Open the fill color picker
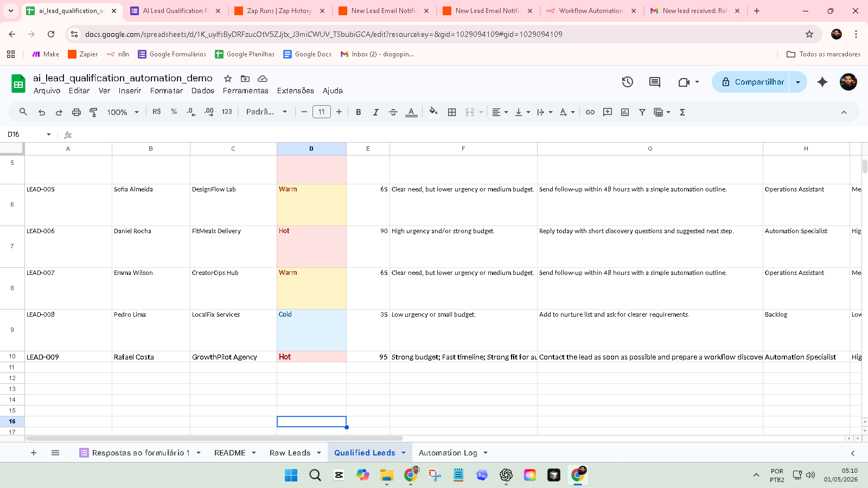Image resolution: width=868 pixels, height=488 pixels. pos(433,112)
